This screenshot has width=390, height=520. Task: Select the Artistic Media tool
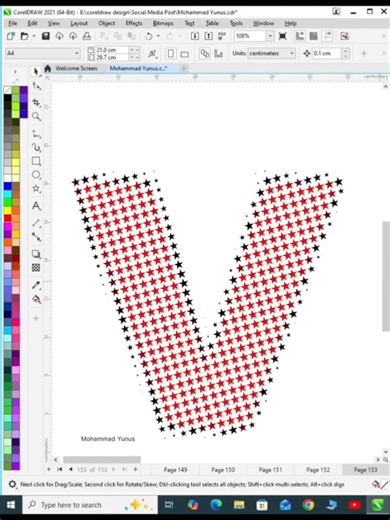[x=36, y=147]
